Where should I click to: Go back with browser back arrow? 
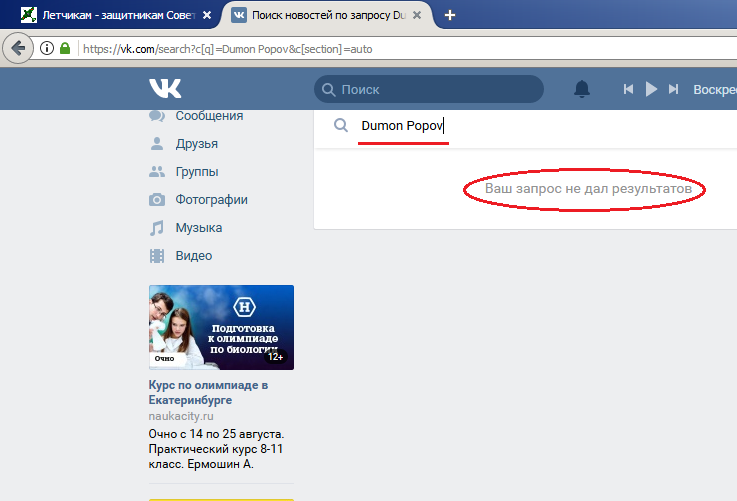click(17, 48)
